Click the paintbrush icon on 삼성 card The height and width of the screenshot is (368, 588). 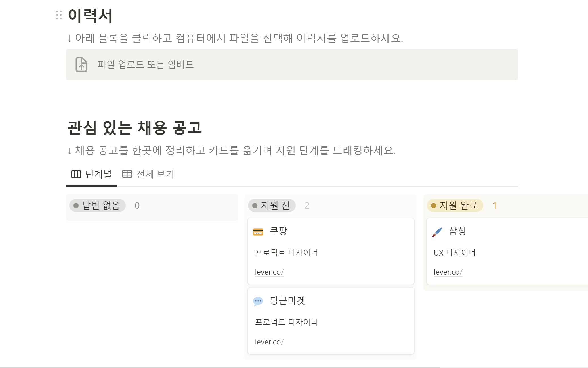click(x=437, y=232)
